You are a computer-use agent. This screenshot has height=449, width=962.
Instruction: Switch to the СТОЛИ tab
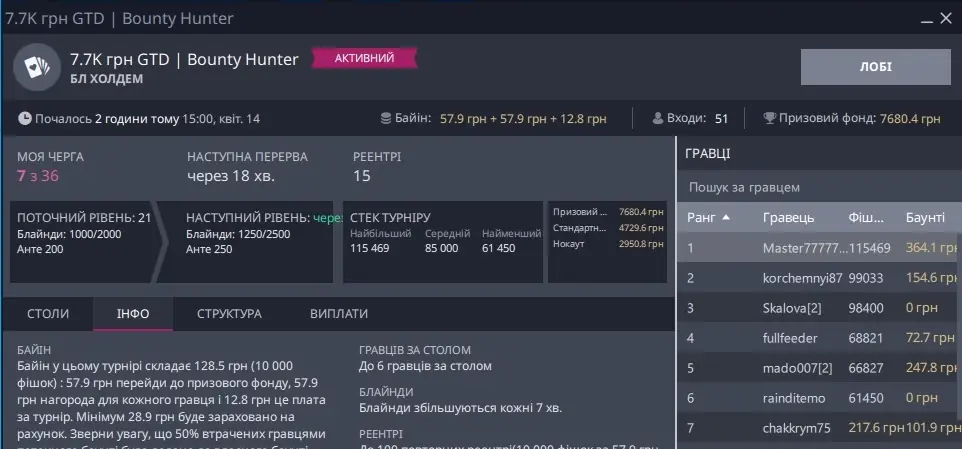click(x=48, y=313)
